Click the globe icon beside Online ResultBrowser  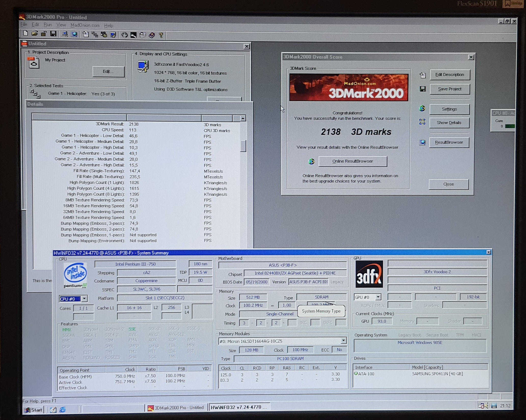click(312, 162)
